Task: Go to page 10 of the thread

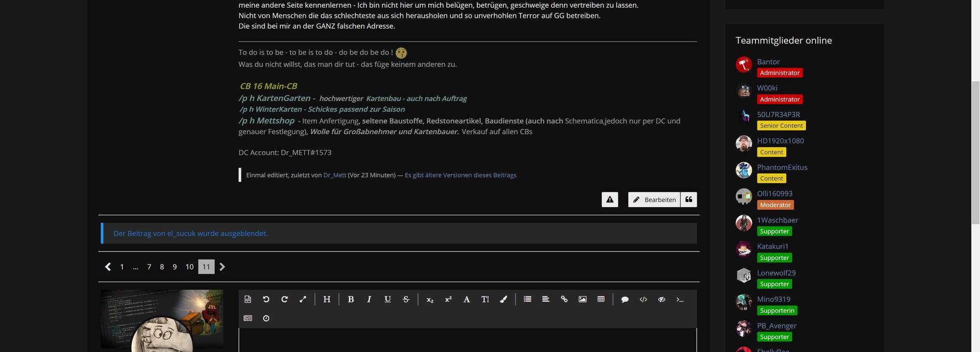Action: click(189, 267)
